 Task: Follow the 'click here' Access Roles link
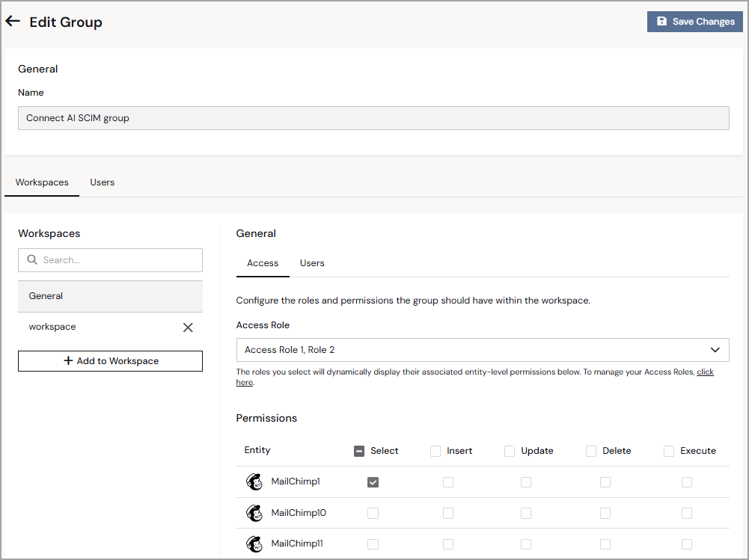705,372
